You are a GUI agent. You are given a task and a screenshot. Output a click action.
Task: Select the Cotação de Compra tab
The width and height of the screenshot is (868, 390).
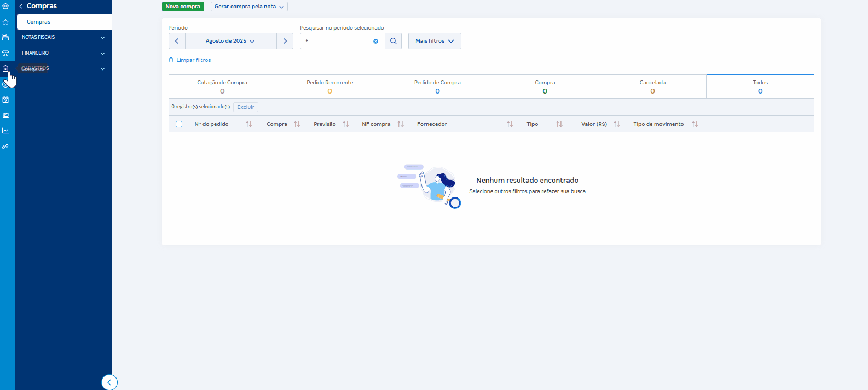coord(222,86)
